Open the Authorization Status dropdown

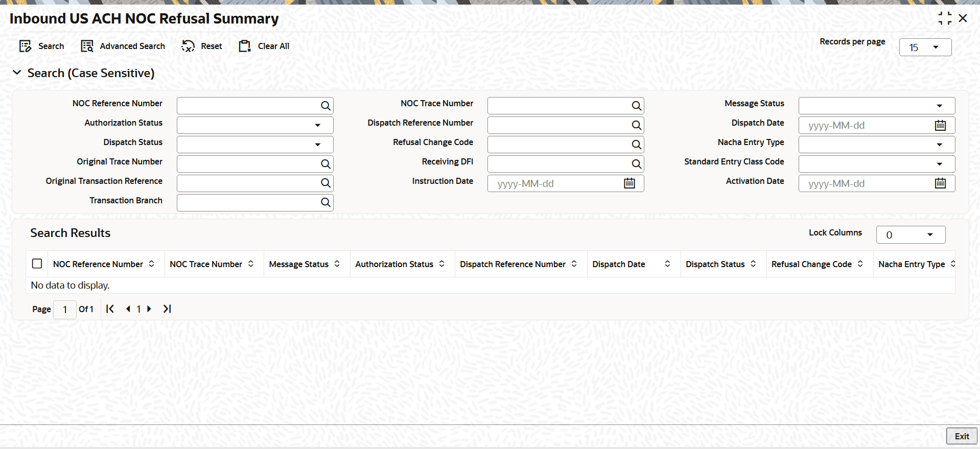coord(255,125)
